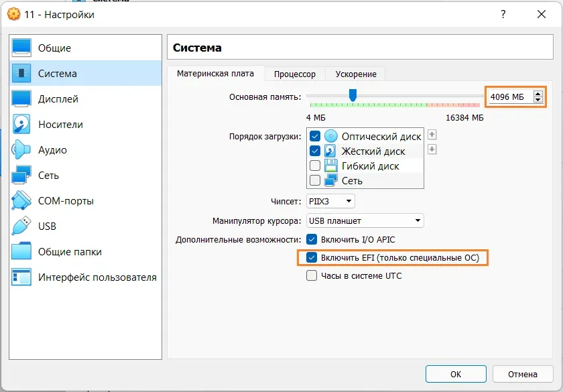The image size is (563, 392).
Task: Select Общие label in the sidebar
Action: (x=54, y=48)
